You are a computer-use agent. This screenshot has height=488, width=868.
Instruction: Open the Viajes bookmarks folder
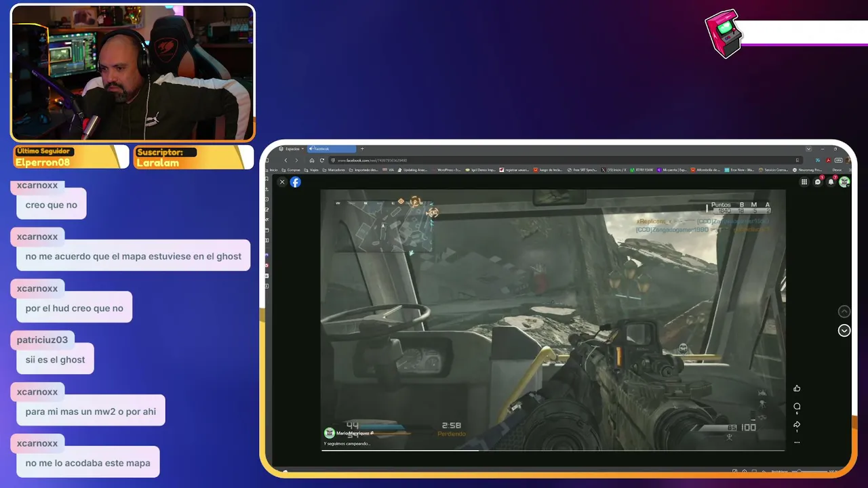point(311,170)
